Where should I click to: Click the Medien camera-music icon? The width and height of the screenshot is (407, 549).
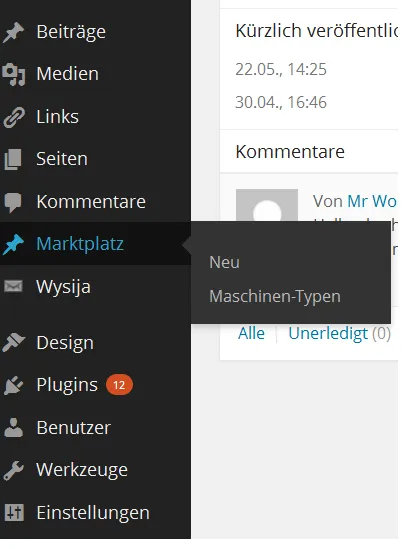[13, 75]
